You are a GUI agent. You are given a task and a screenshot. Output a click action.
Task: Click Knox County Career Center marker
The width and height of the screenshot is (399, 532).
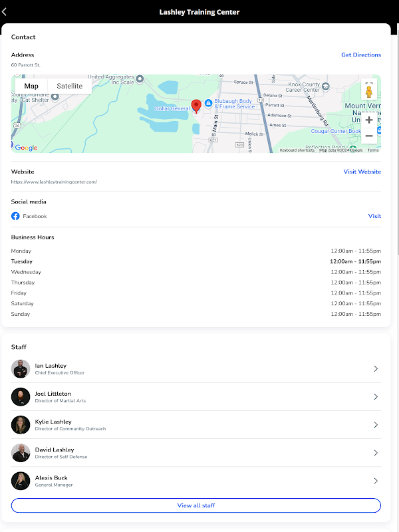pyautogui.click(x=325, y=86)
